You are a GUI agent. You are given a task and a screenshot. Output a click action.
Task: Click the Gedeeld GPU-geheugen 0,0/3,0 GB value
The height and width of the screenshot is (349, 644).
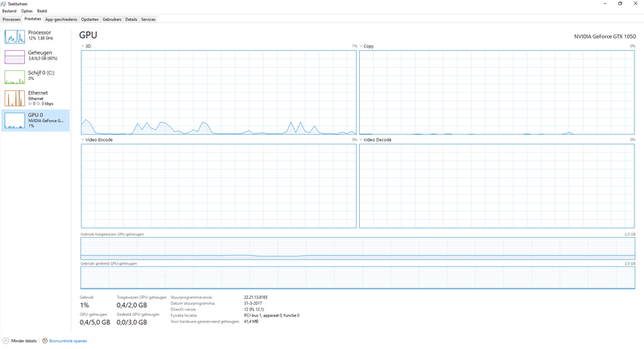[131, 322]
